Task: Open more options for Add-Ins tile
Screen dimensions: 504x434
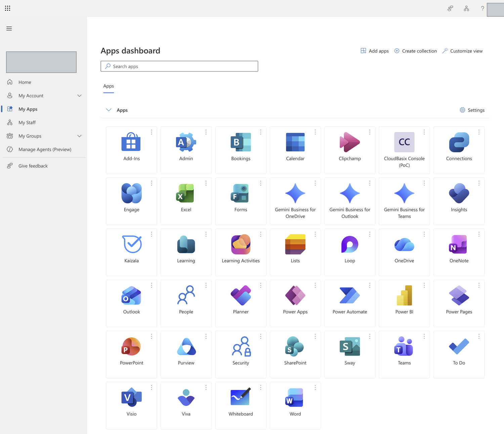Action: (x=152, y=132)
